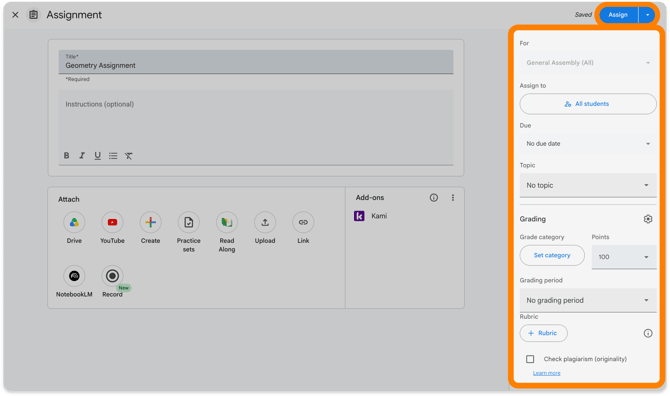Click the Set category button
Screen dimensions: 670x396
552,255
